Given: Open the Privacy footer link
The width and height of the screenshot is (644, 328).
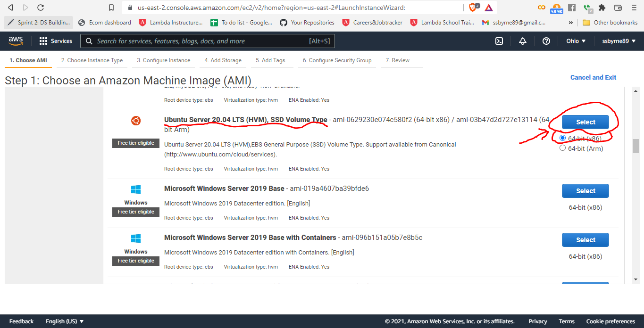Looking at the screenshot, I should point(538,321).
